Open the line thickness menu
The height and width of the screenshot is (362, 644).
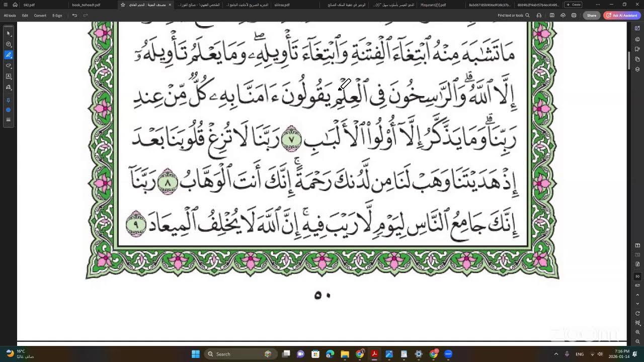(x=9, y=120)
